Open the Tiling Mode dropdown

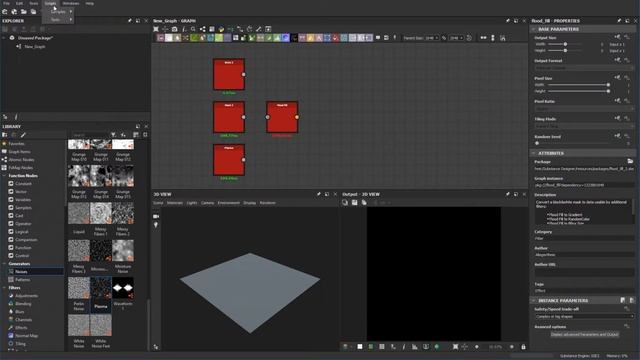(x=584, y=126)
